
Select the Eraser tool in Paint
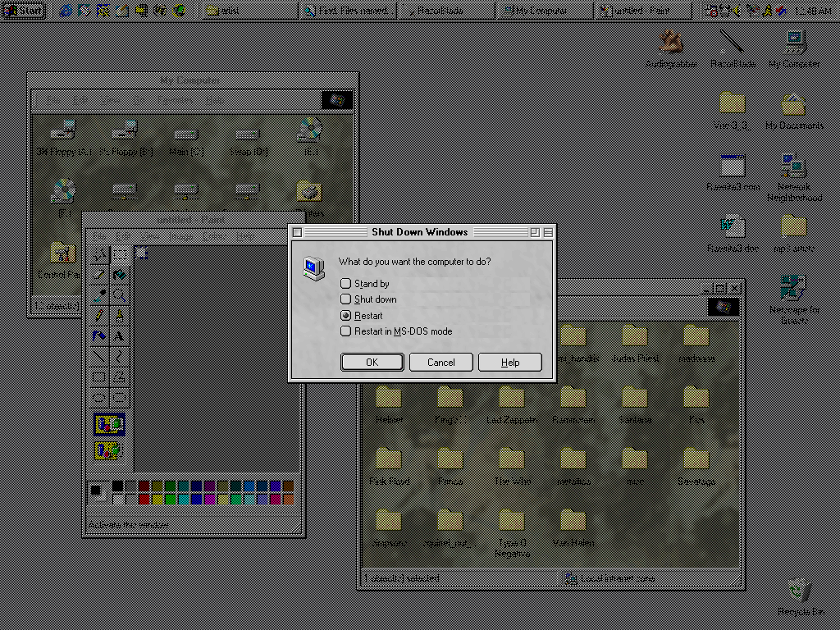pos(99,274)
